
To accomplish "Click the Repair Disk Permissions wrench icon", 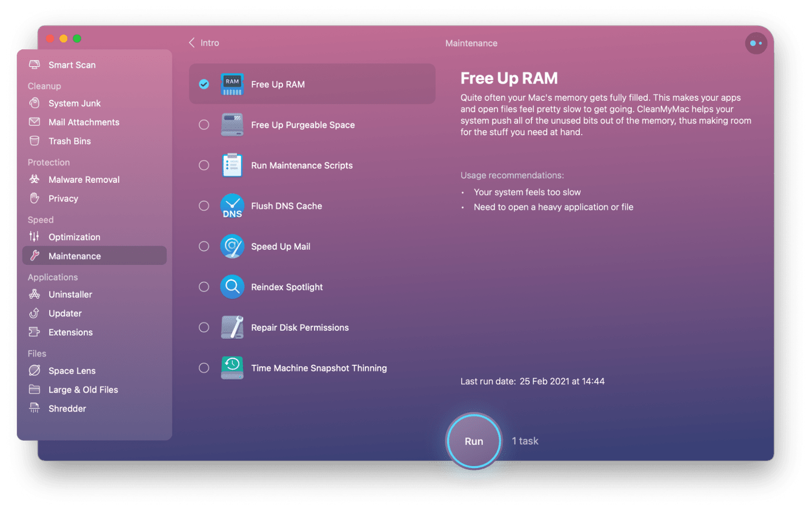I will click(232, 327).
